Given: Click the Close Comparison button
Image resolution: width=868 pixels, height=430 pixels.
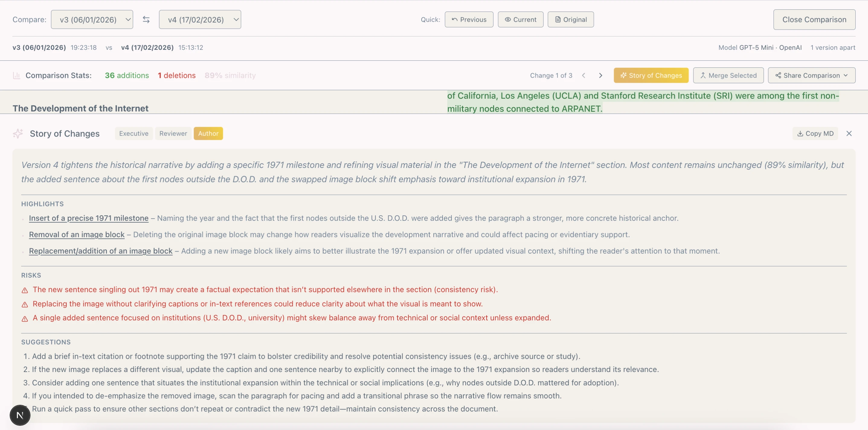Looking at the screenshot, I should (x=815, y=19).
